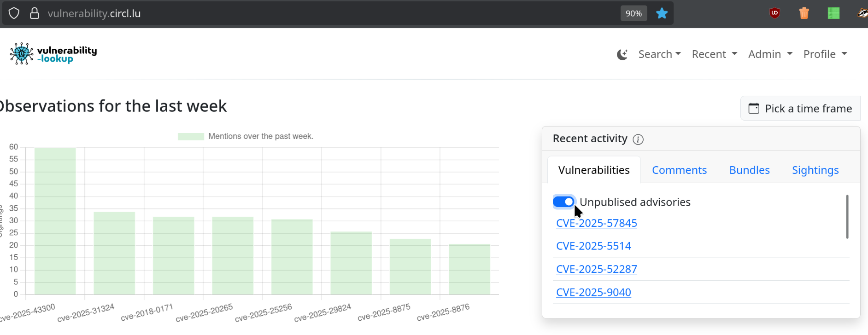Click the orange trash can extension icon
Viewport: 868px width, 335px height.
[804, 13]
